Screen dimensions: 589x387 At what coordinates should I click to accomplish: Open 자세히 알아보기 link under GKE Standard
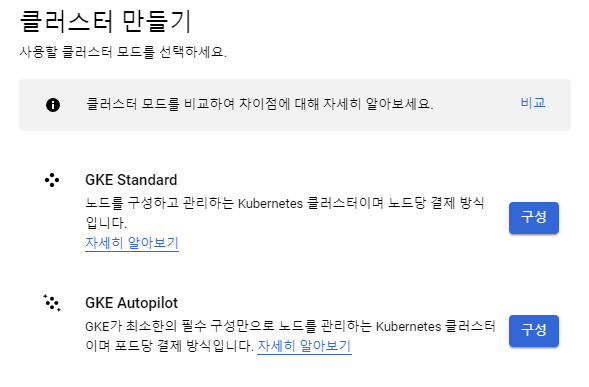point(132,243)
